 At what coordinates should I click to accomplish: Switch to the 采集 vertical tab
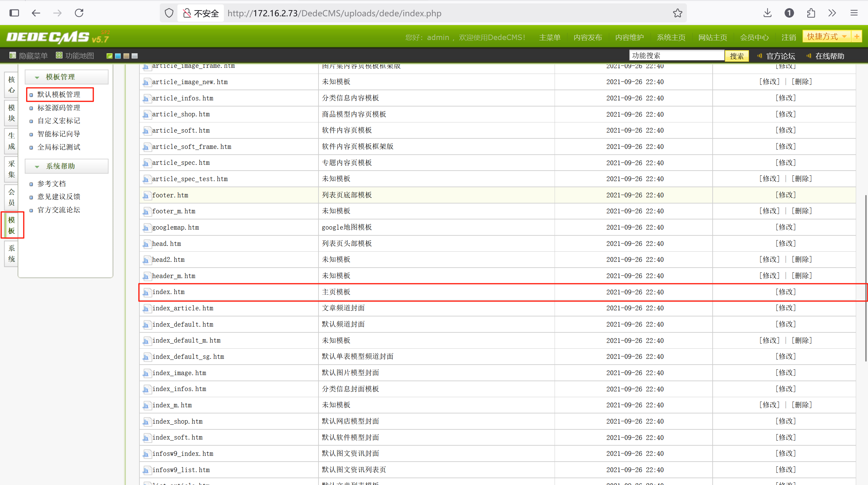[11, 169]
